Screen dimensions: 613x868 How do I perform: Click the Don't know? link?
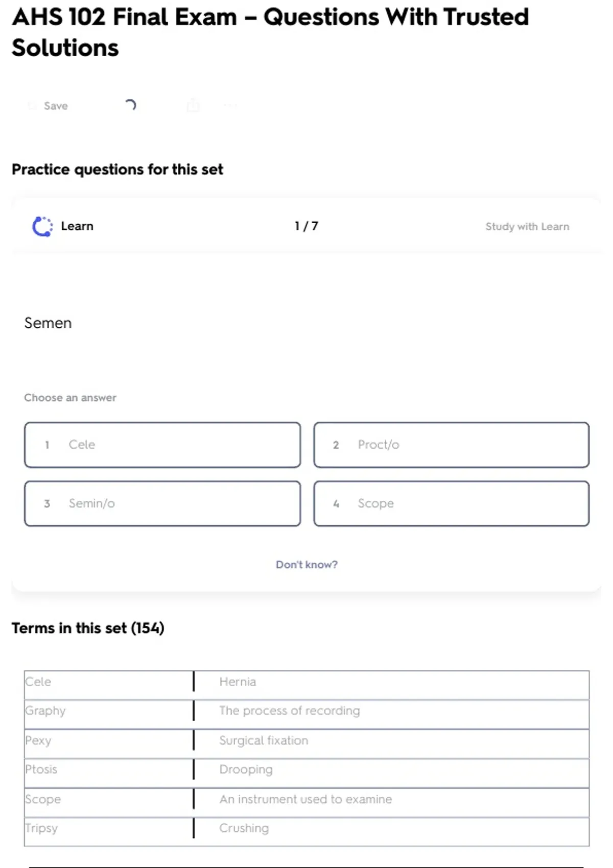click(x=306, y=565)
